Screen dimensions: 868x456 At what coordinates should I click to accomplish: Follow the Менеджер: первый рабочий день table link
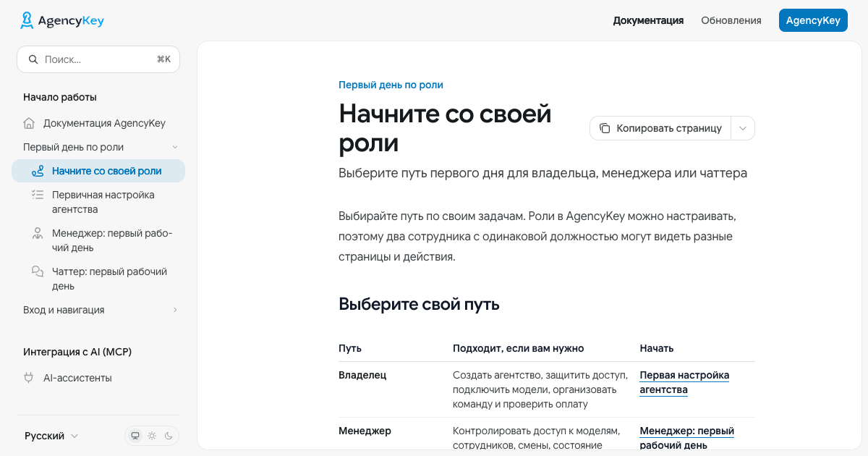(687, 438)
